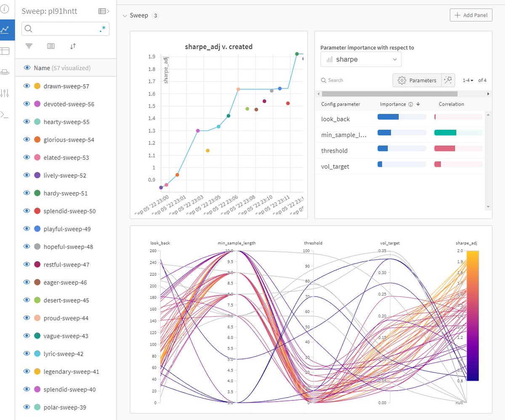Viewport: 505px width, 420px height.
Task: Open the polar-sweep-39 run
Action: click(64, 407)
